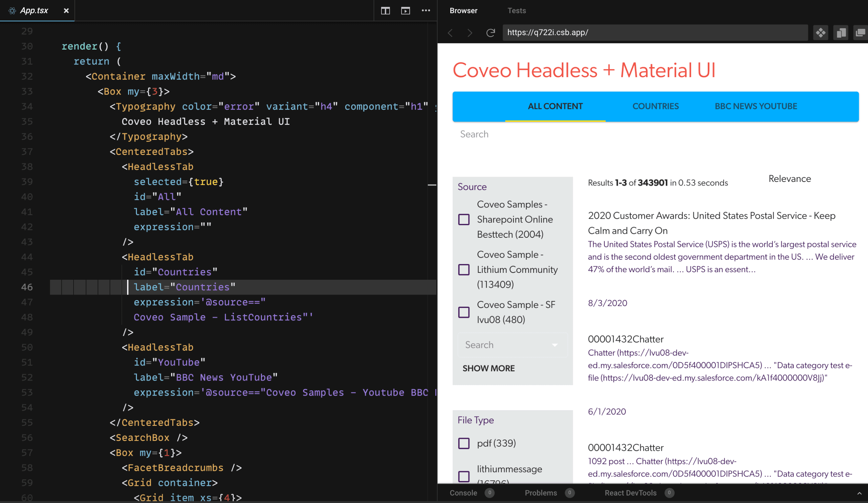This screenshot has width=868, height=503.
Task: Refresh the preview browser
Action: tap(490, 33)
